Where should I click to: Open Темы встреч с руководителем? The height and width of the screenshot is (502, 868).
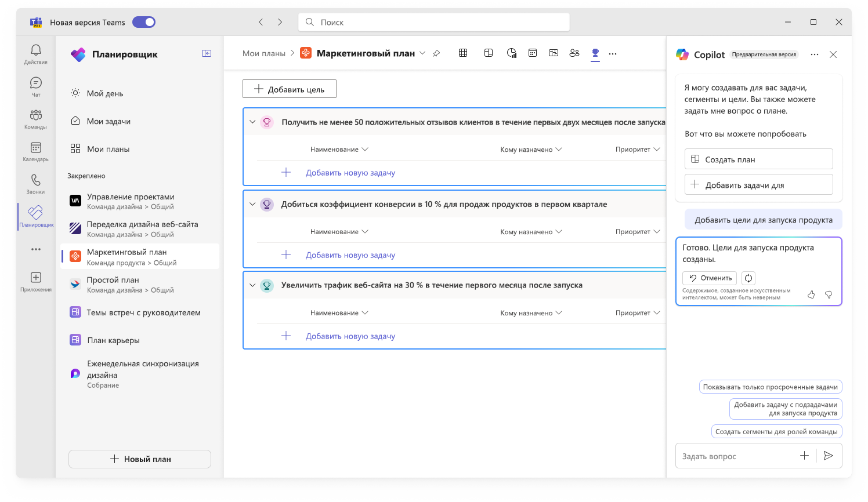click(x=140, y=312)
